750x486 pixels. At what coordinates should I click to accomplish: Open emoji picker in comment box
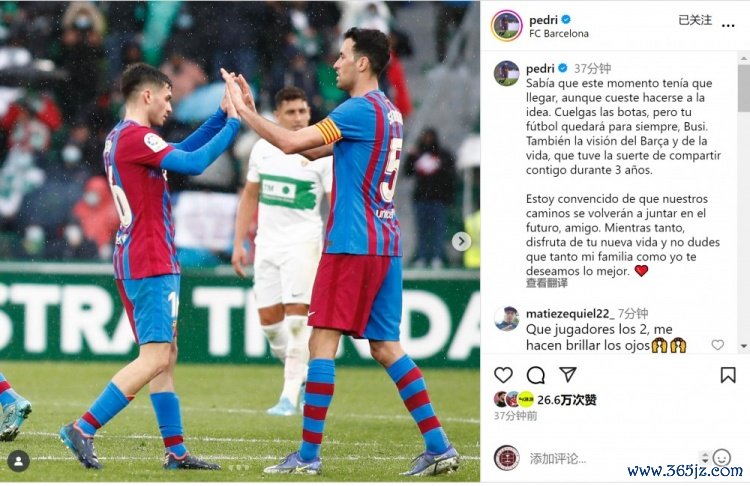pos(721,458)
